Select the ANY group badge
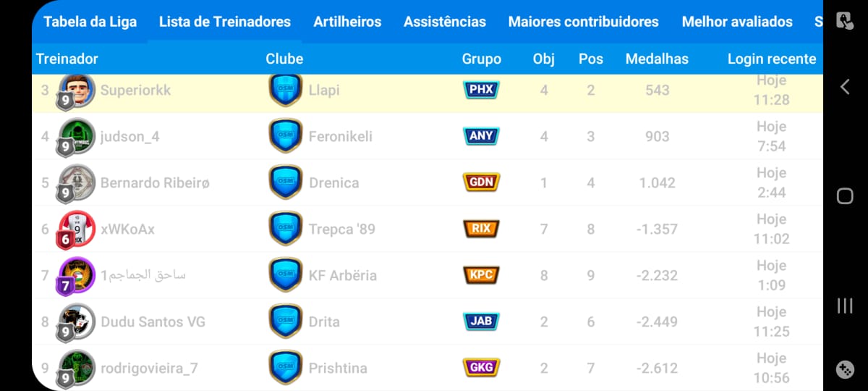Image resolution: width=868 pixels, height=391 pixels. (481, 136)
